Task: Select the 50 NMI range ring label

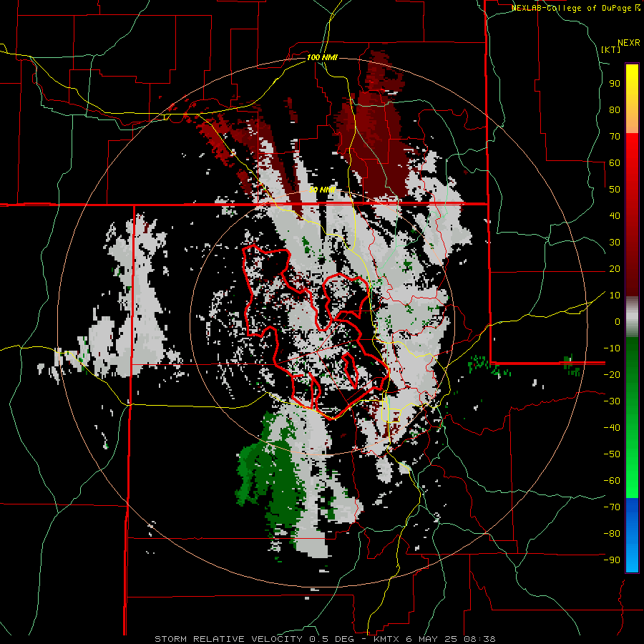Action: coord(322,190)
